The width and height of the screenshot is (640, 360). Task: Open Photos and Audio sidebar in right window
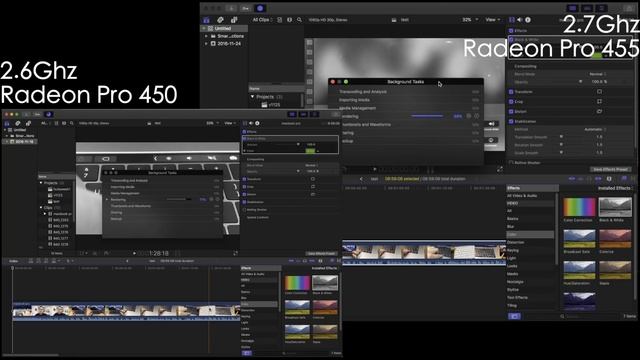click(220, 20)
